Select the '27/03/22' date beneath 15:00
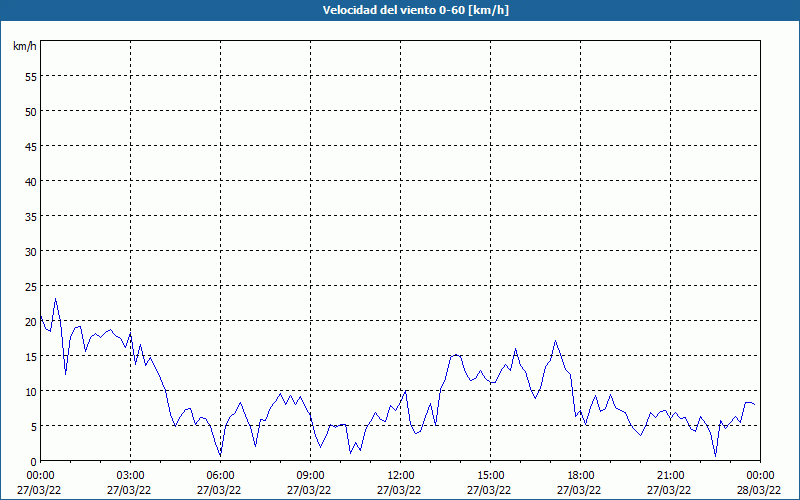800x500 pixels. tap(490, 490)
